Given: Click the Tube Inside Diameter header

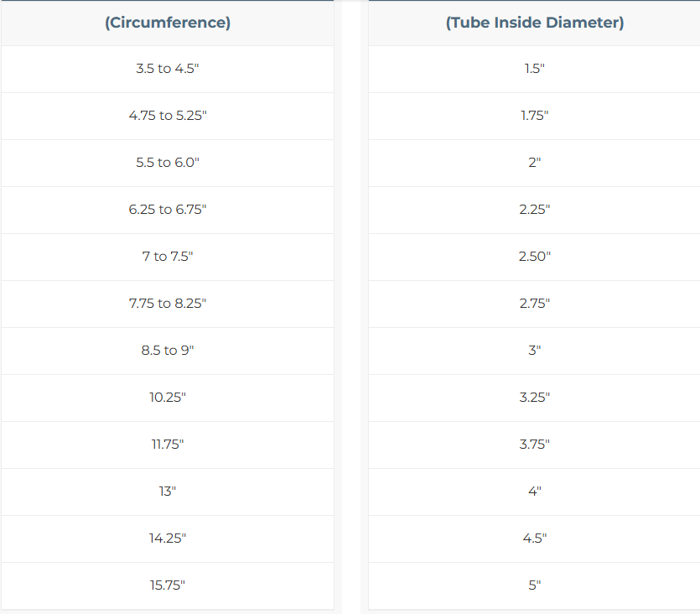Looking at the screenshot, I should click(534, 23).
